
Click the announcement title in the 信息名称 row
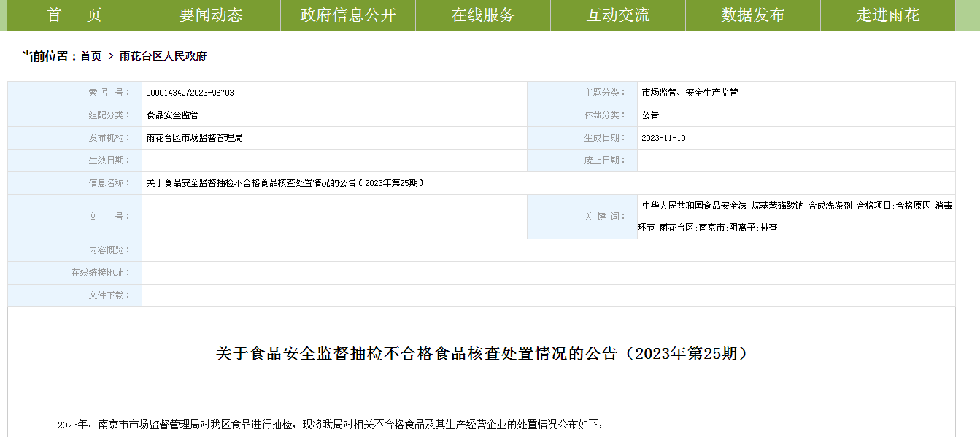285,183
